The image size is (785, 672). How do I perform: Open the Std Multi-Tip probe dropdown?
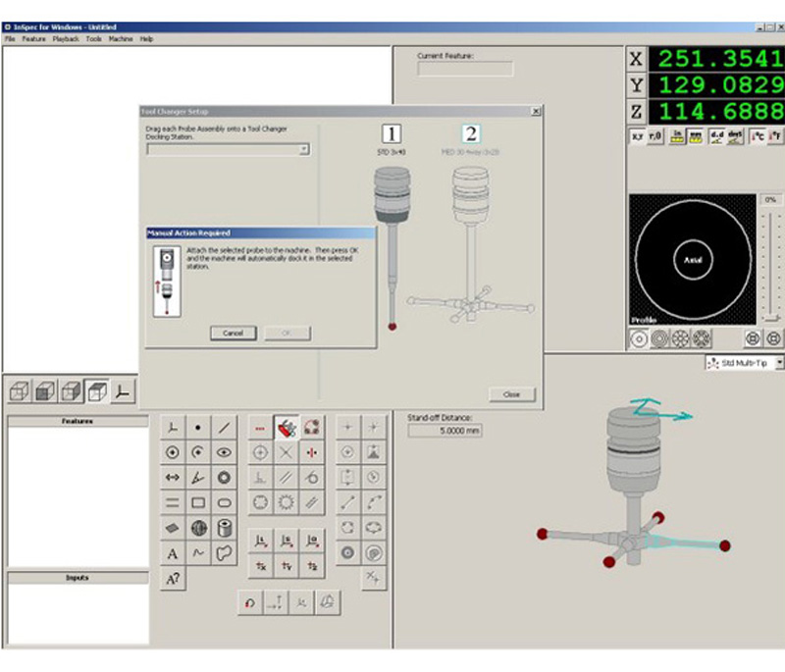click(x=779, y=363)
